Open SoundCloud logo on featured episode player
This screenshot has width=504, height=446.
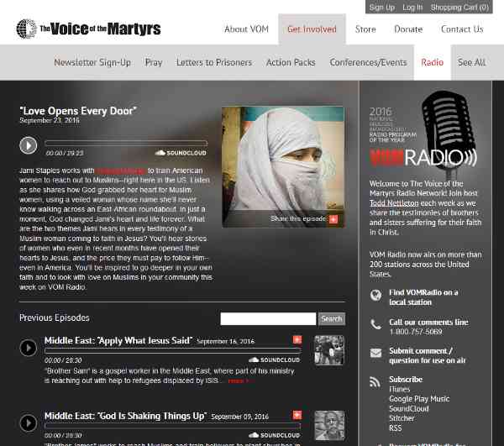point(181,153)
